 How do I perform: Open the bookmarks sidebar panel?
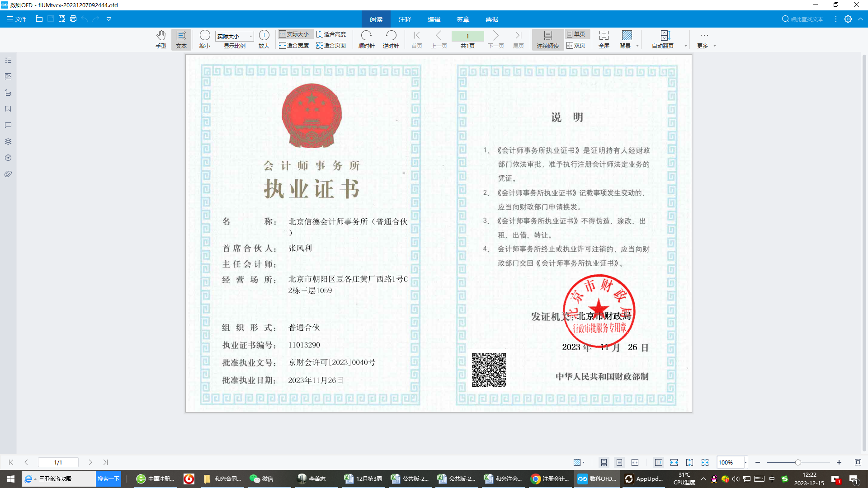click(8, 109)
